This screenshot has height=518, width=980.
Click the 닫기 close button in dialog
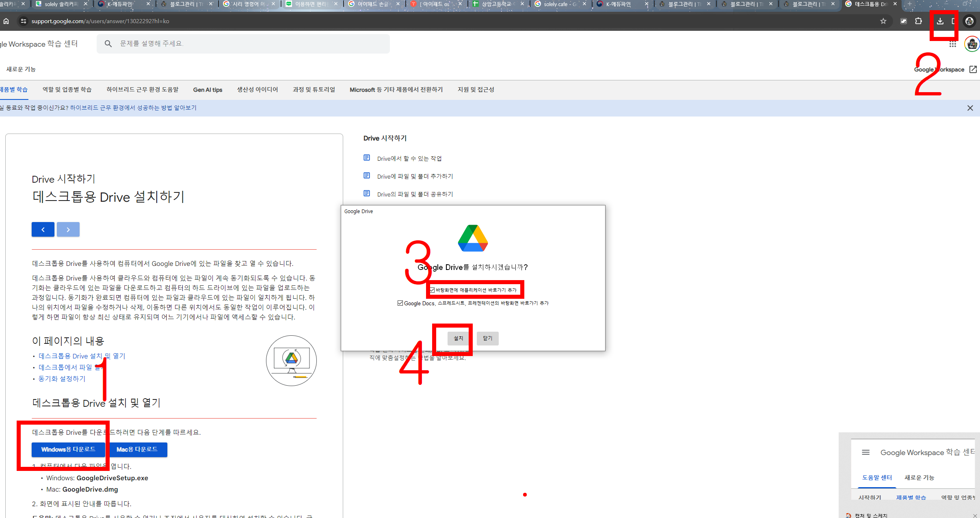[487, 338]
